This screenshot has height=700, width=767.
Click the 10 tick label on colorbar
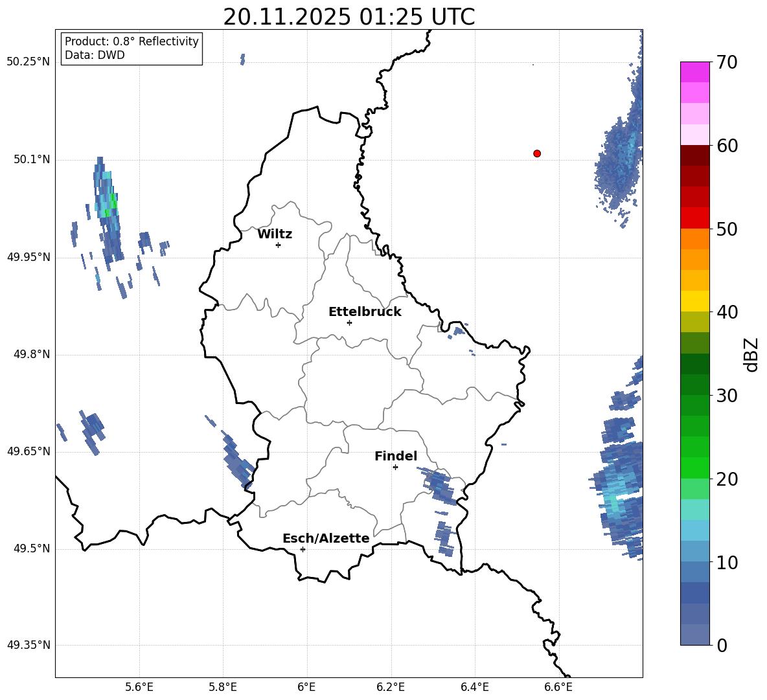727,562
